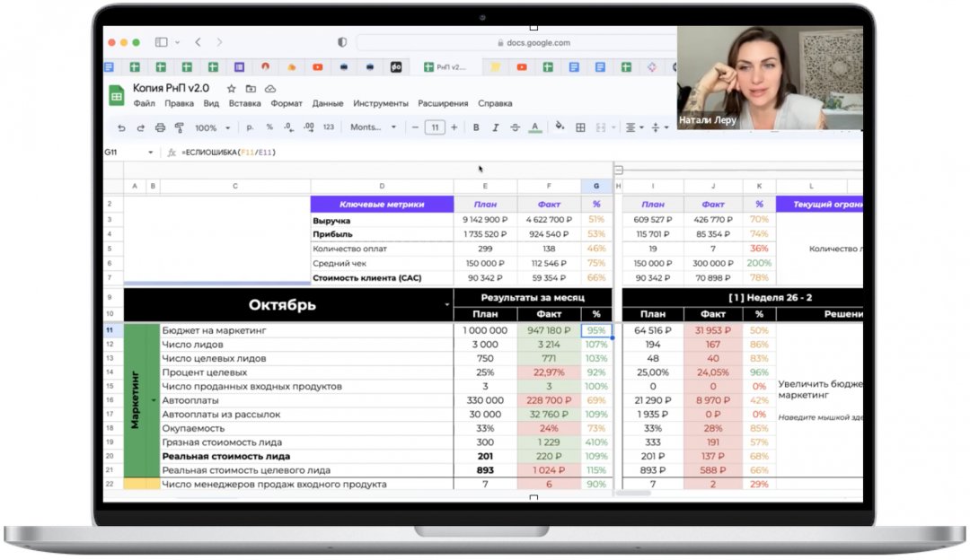The height and width of the screenshot is (560, 970).
Task: Open the 100% zoom dropdown
Action: [x=212, y=127]
